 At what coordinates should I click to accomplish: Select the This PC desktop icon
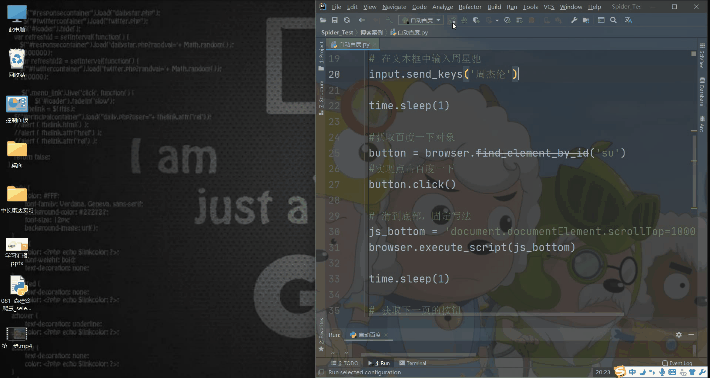[x=17, y=18]
